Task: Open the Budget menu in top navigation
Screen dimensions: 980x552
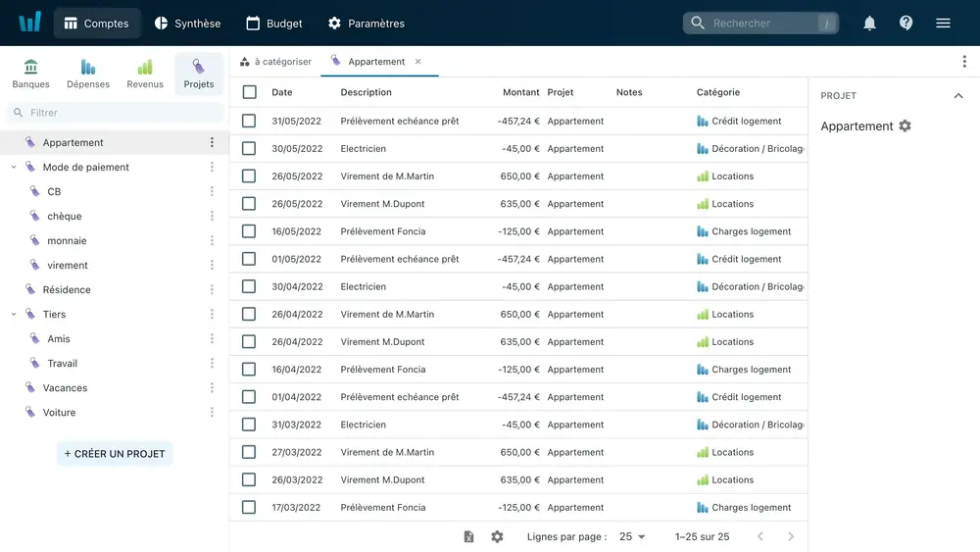Action: [273, 24]
